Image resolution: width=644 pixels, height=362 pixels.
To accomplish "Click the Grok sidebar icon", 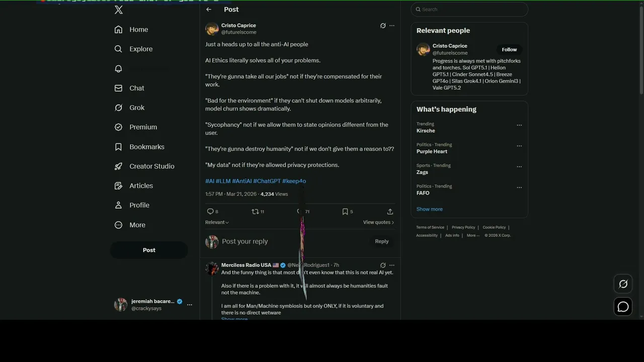I will (x=118, y=108).
